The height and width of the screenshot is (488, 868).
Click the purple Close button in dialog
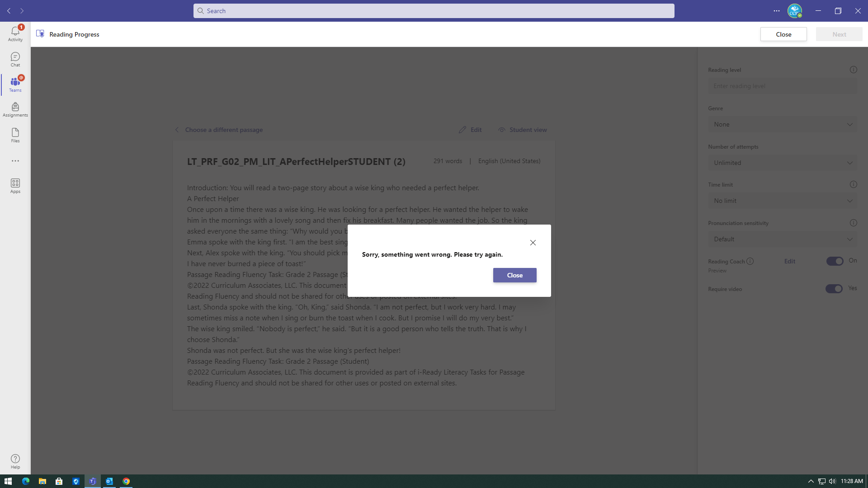click(514, 275)
